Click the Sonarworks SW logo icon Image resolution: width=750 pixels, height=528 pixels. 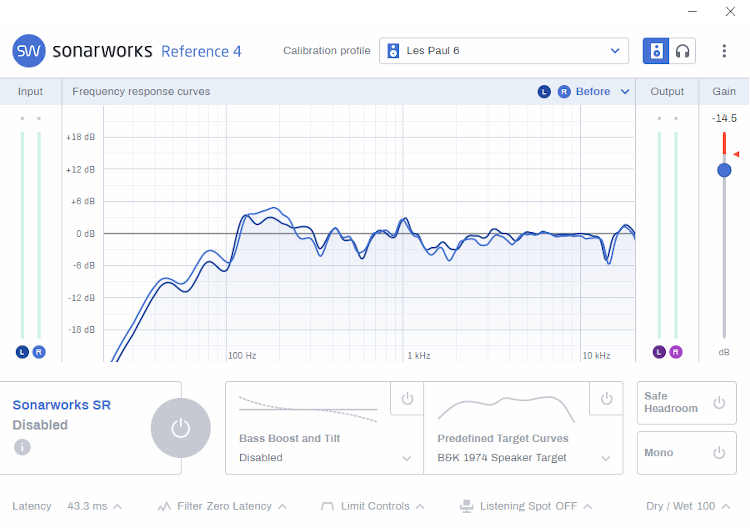point(29,51)
